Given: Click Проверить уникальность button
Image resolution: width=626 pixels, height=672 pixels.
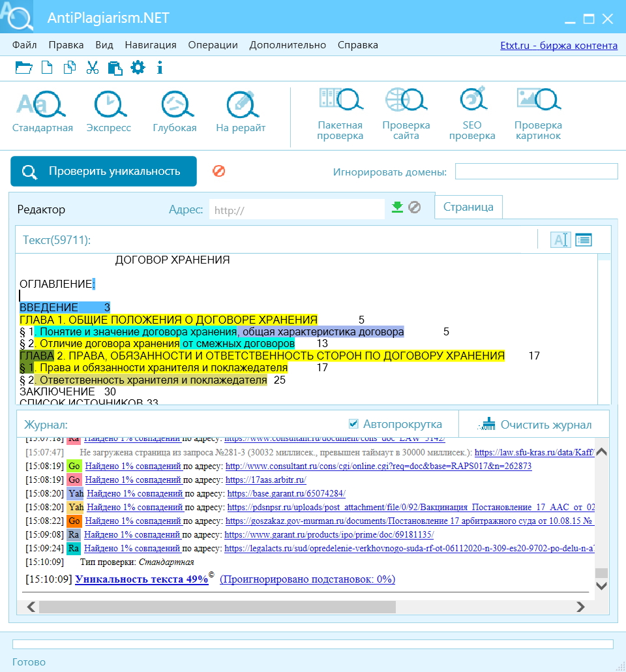Looking at the screenshot, I should click(104, 171).
